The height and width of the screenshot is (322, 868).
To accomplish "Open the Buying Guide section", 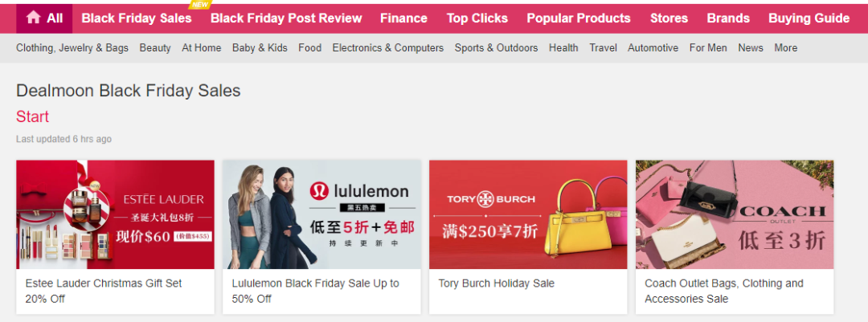I will 809,18.
